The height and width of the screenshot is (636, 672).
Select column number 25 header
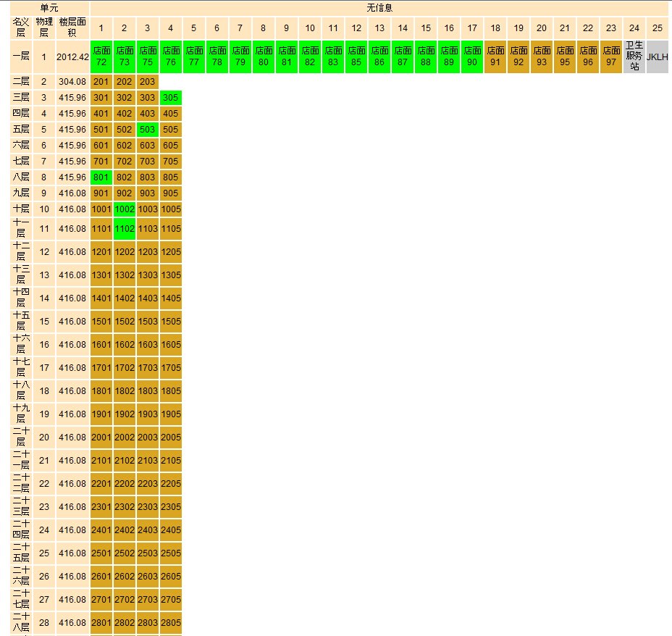click(x=657, y=28)
